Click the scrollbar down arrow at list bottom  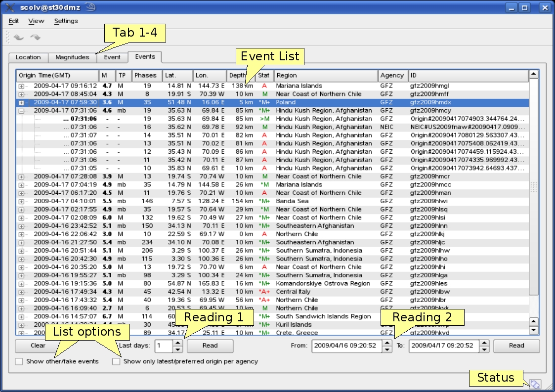point(533,330)
